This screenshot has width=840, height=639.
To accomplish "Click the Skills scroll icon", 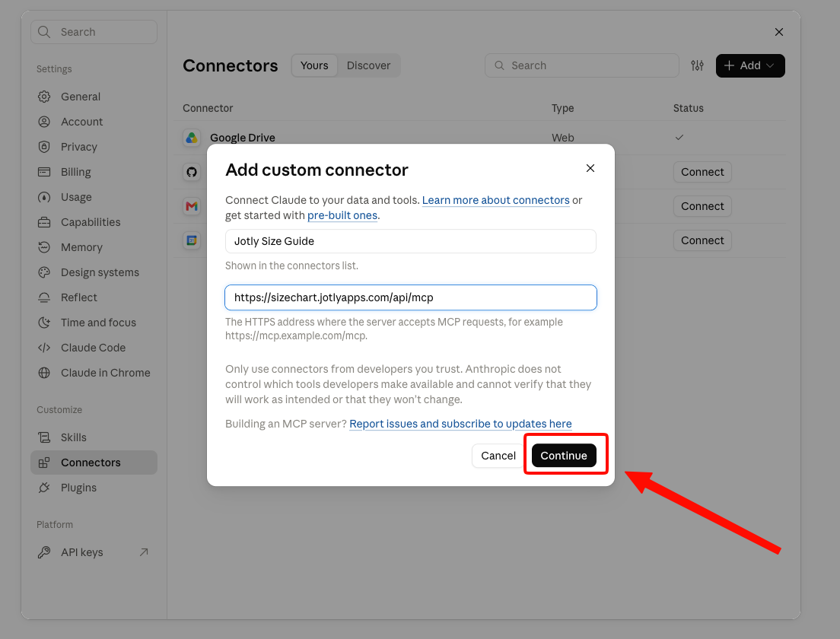I will tap(44, 437).
